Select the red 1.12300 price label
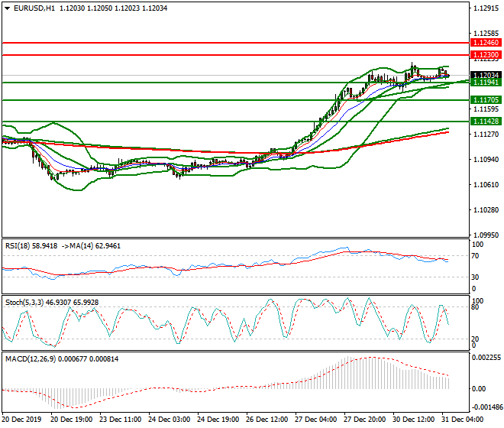 point(486,55)
